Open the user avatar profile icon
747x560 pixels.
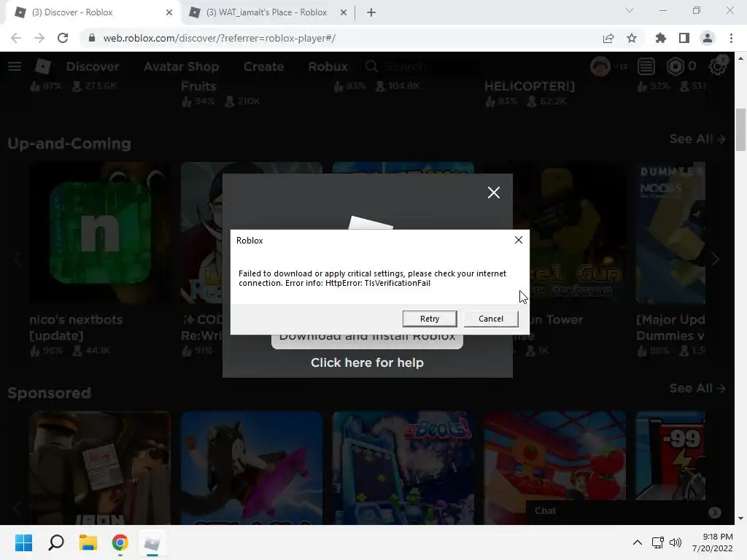[x=600, y=66]
